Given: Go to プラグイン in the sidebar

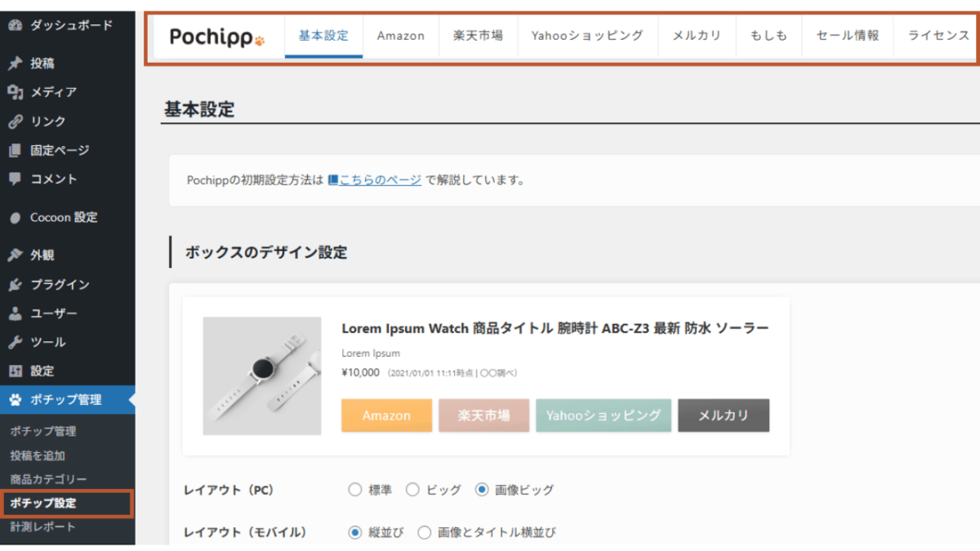Looking at the screenshot, I should [x=68, y=285].
